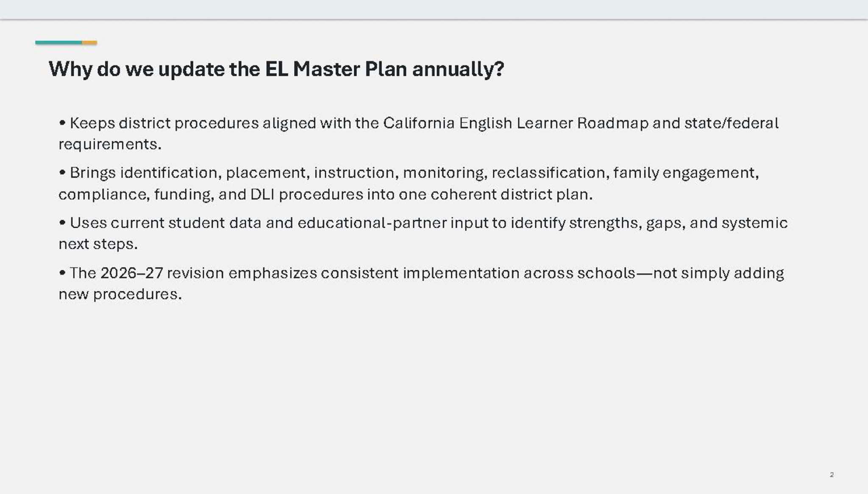The height and width of the screenshot is (494, 868).
Task: Click the phrase "California English Learner Roadmap"
Action: [516, 123]
